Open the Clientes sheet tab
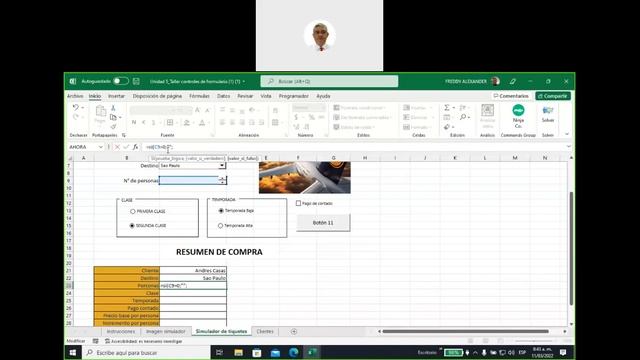640x360 pixels. (265, 331)
